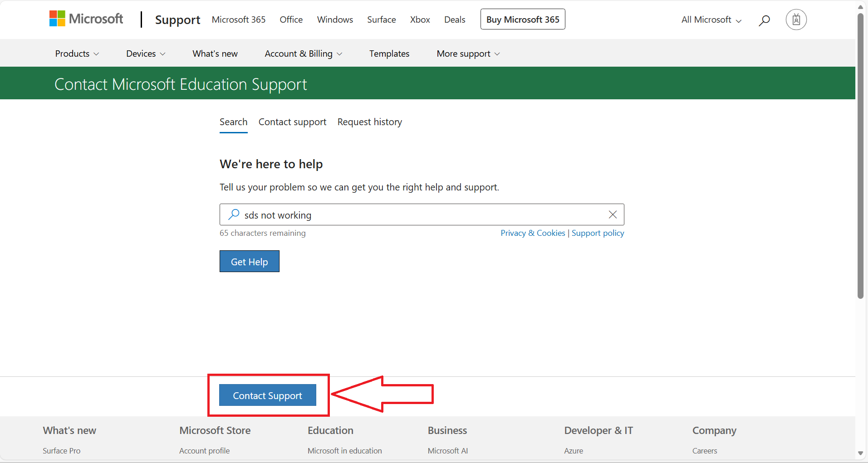This screenshot has height=463, width=868.
Task: Open the site search magnifier icon
Action: click(764, 20)
